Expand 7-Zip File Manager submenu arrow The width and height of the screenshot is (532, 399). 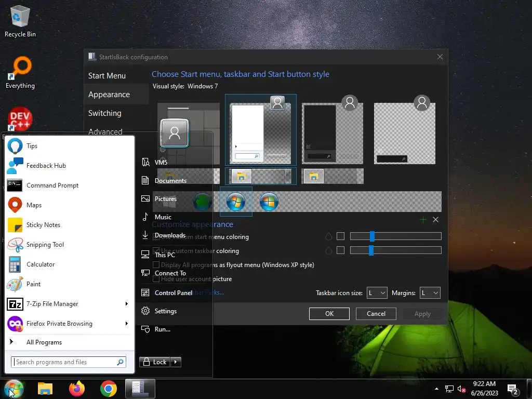click(x=127, y=303)
